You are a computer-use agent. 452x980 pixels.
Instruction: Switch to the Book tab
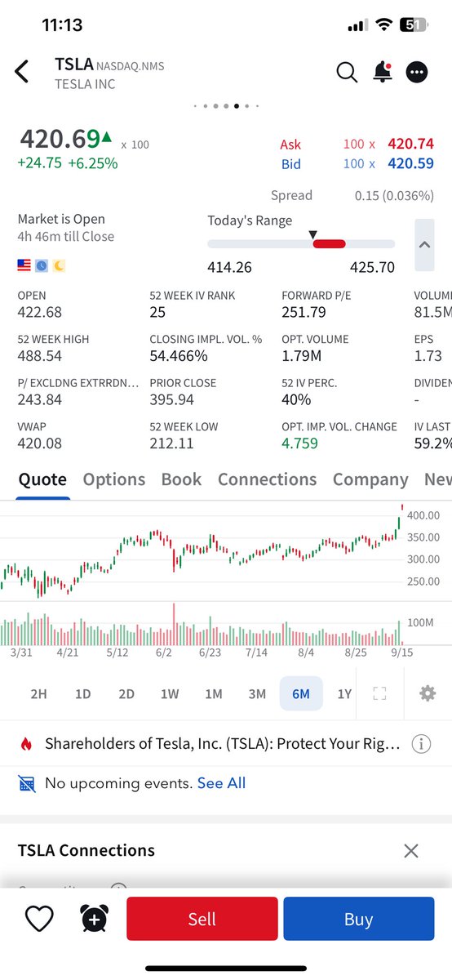coord(181,479)
